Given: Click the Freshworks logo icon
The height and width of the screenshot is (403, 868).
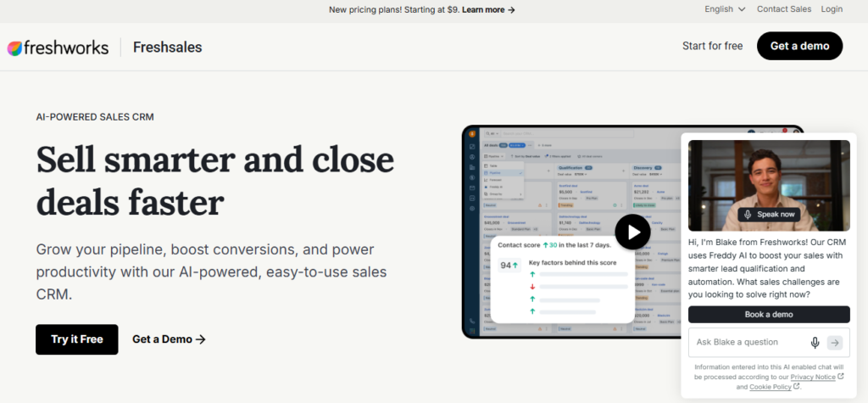Looking at the screenshot, I should (15, 48).
